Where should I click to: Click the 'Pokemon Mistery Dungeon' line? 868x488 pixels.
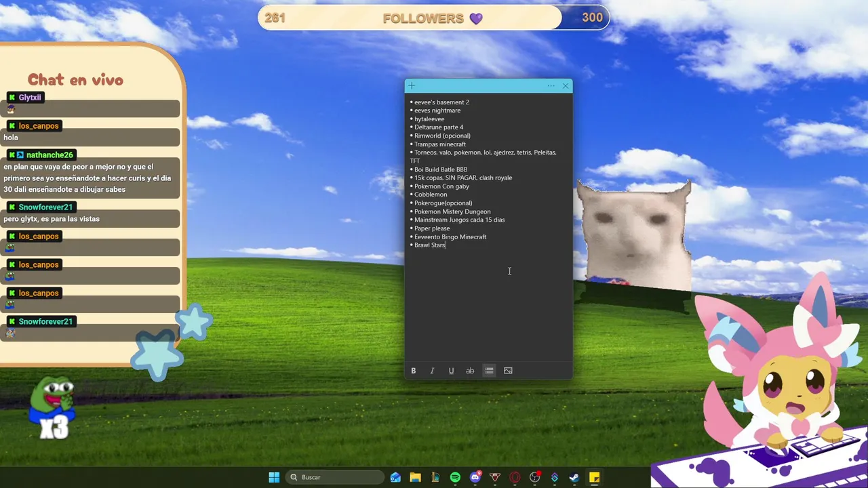coord(452,211)
